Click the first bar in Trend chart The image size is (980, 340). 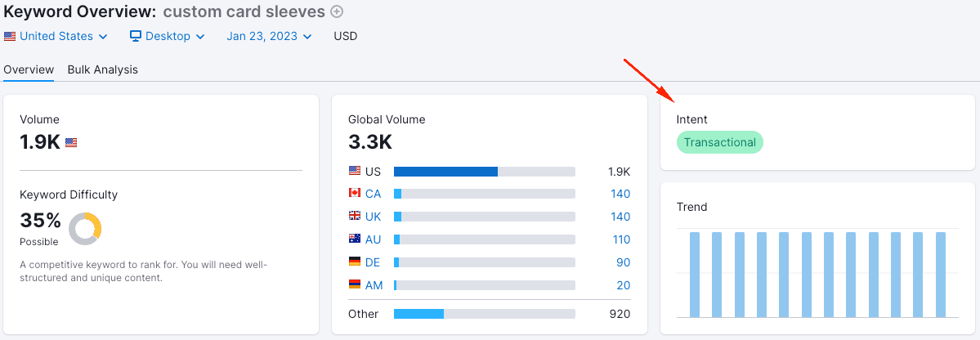click(x=695, y=275)
